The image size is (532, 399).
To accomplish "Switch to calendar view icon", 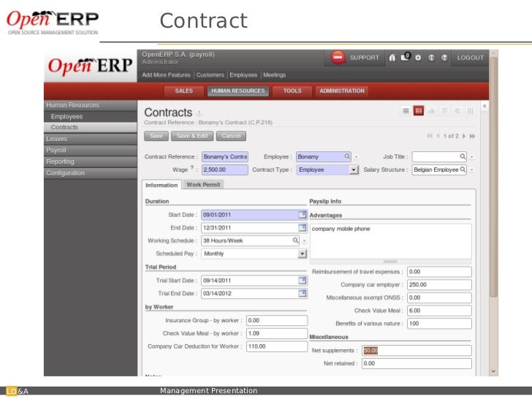I will point(444,110).
